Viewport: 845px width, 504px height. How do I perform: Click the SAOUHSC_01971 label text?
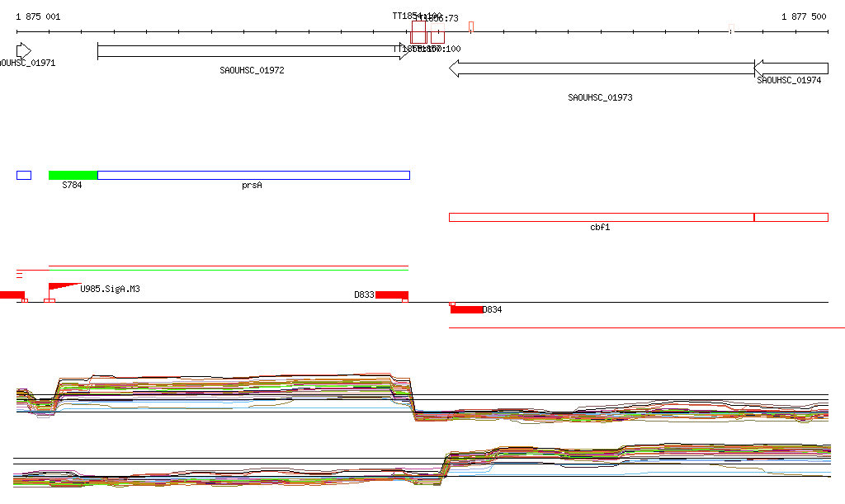coord(27,63)
